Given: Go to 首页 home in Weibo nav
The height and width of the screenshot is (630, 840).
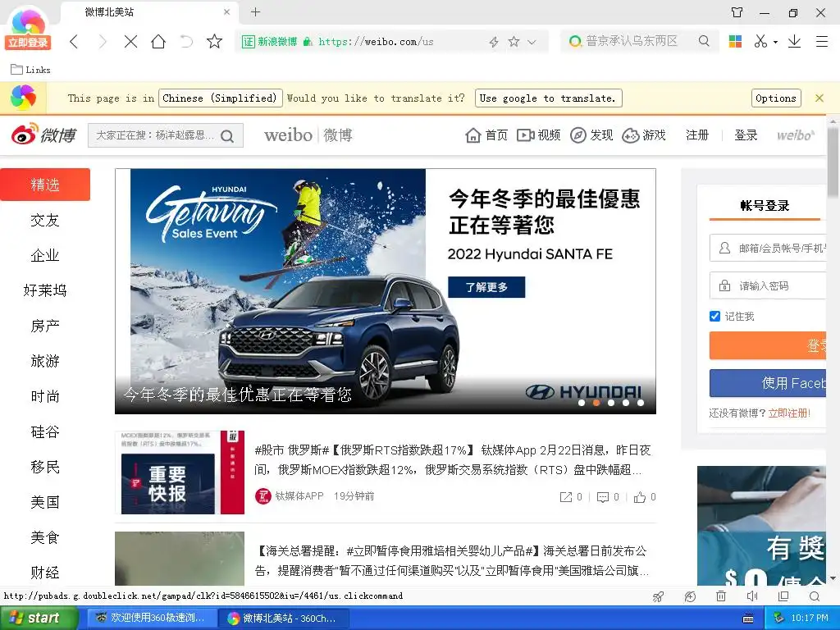Looking at the screenshot, I should click(x=486, y=135).
